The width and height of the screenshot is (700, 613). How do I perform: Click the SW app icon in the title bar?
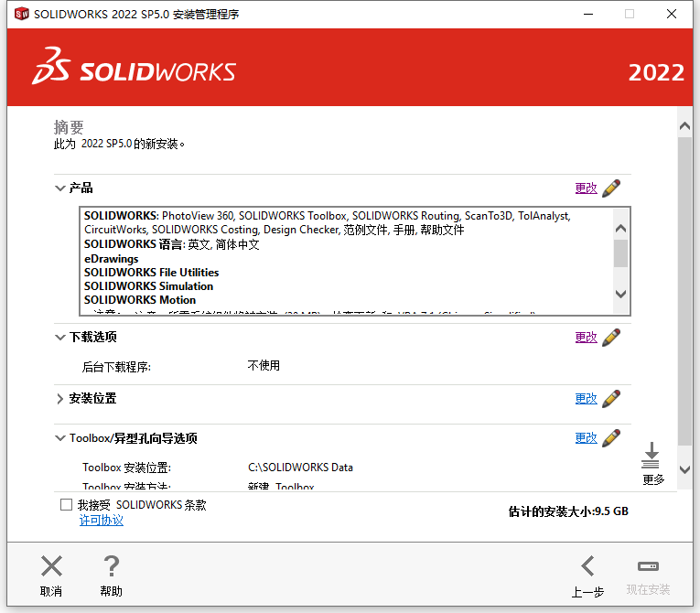tap(21, 14)
